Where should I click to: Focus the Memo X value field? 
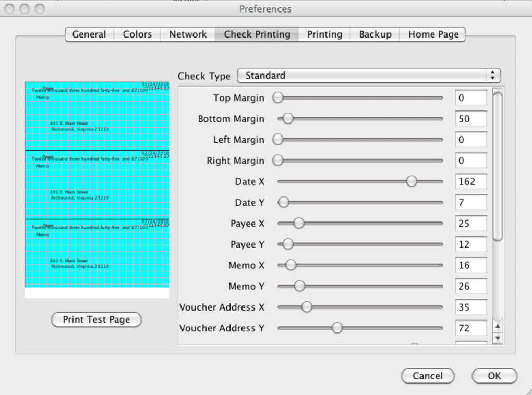[x=471, y=265]
